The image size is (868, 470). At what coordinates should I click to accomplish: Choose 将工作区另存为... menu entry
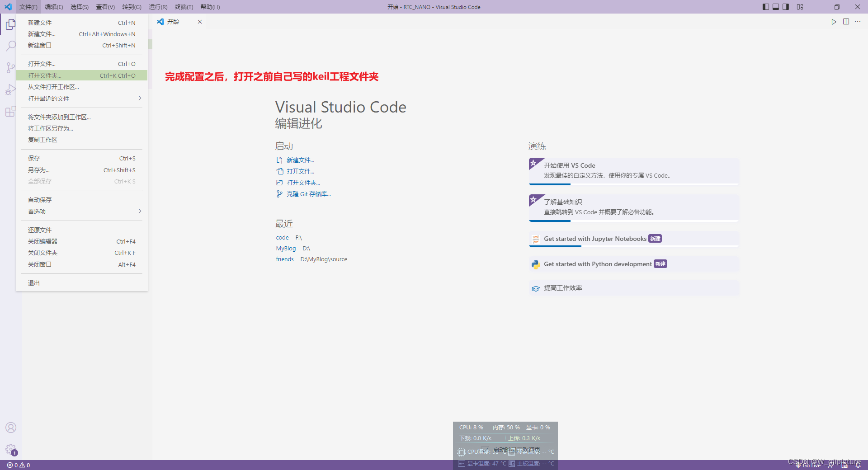click(82, 128)
